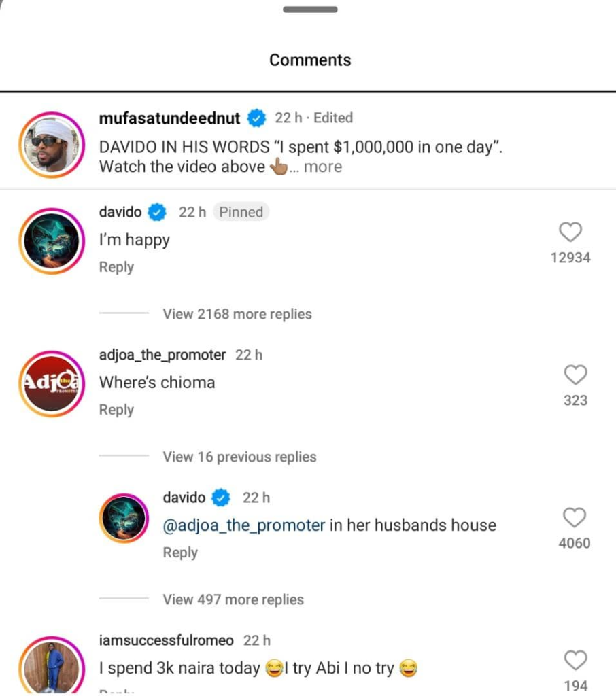Open mufasatundeednut's profile picture
This screenshot has height=696, width=616.
click(52, 145)
